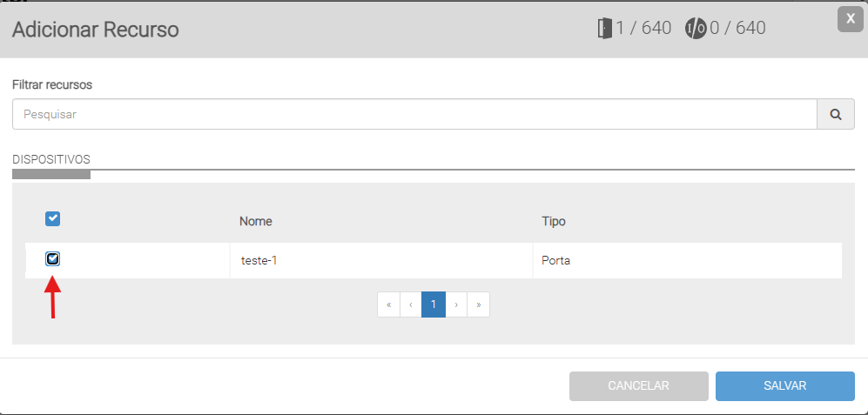This screenshot has height=415, width=868.
Task: Select the teste-1 device name cell
Action: click(x=259, y=260)
